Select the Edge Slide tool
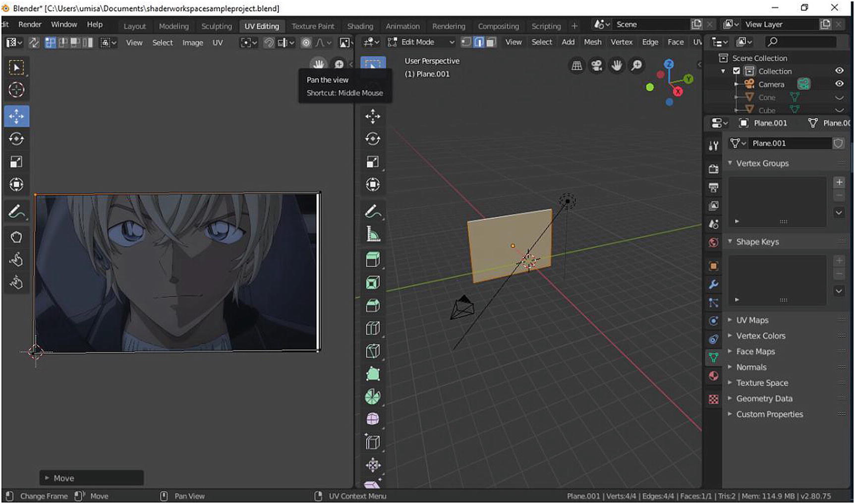Image resolution: width=855 pixels, height=504 pixels. pyautogui.click(x=373, y=442)
